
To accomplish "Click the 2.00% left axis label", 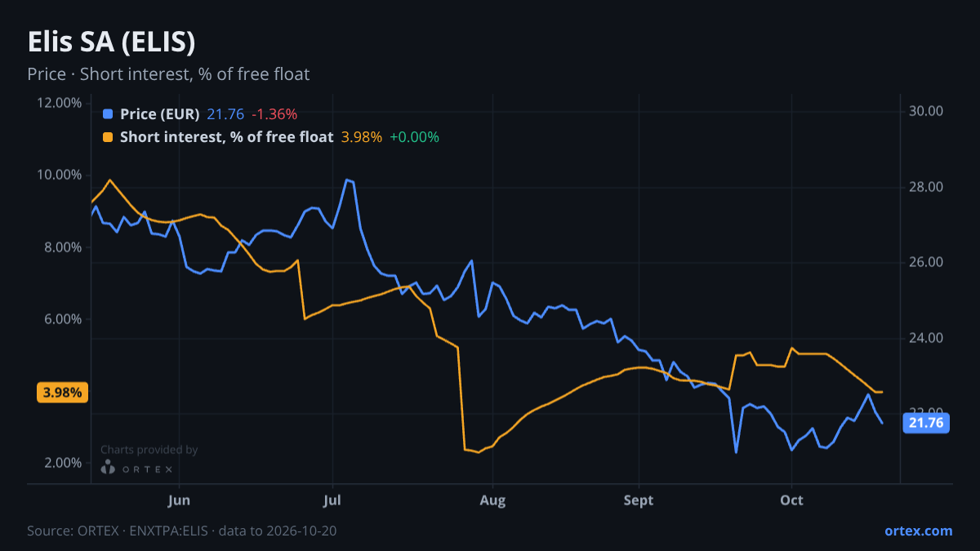I will [x=62, y=463].
